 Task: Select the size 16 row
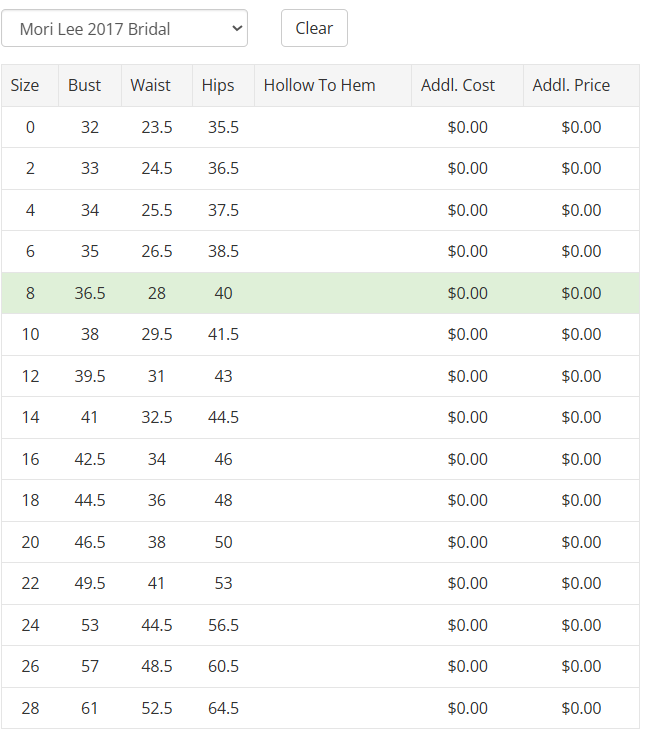point(320,459)
